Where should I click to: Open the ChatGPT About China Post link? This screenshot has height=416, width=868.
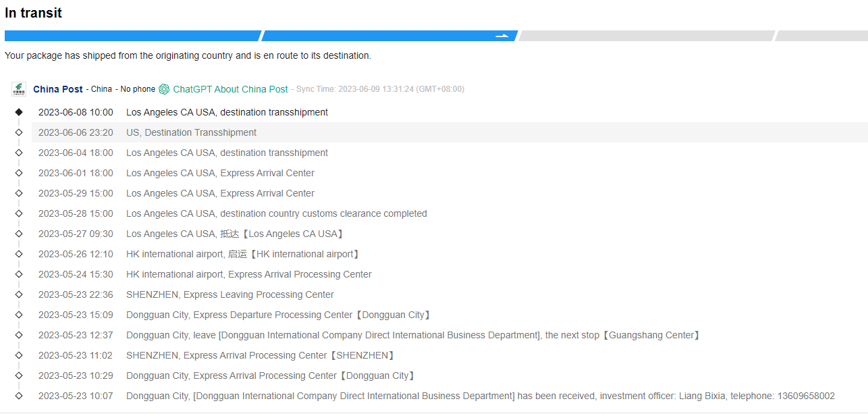230,89
